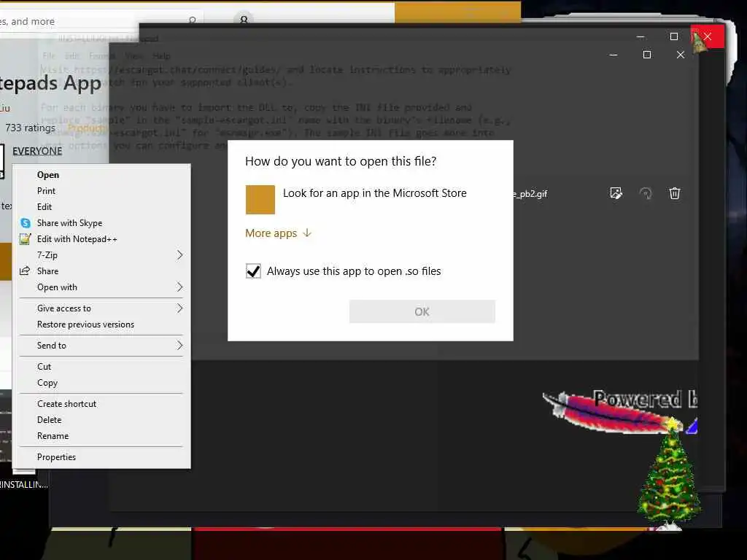Maximize the inner dark window
The image size is (747, 560).
point(647,55)
